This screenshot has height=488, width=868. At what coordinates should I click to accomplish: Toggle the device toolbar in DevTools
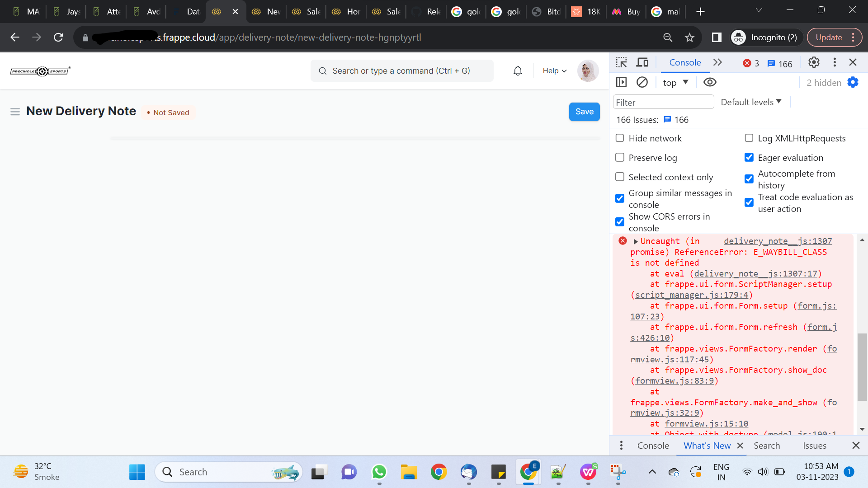(642, 62)
